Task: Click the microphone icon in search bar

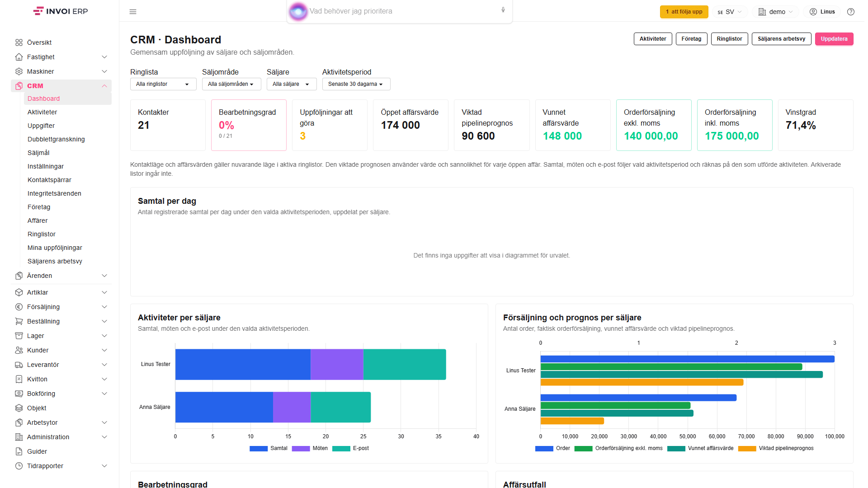Action: (503, 10)
